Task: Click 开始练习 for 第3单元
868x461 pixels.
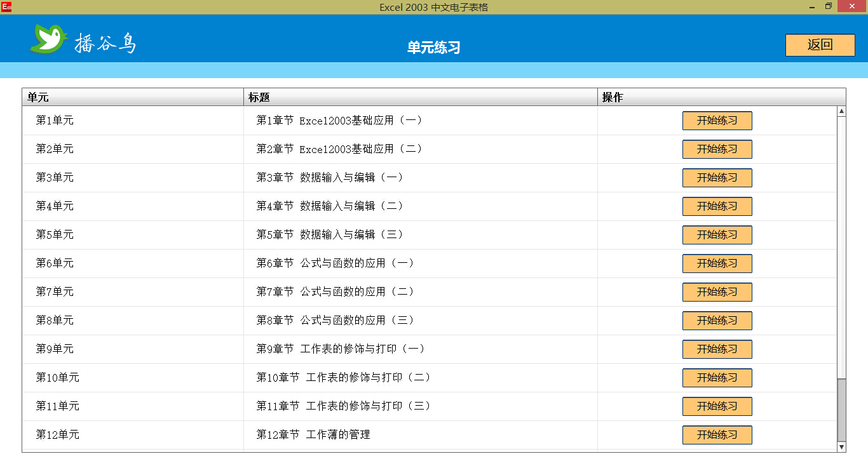Action: tap(717, 178)
